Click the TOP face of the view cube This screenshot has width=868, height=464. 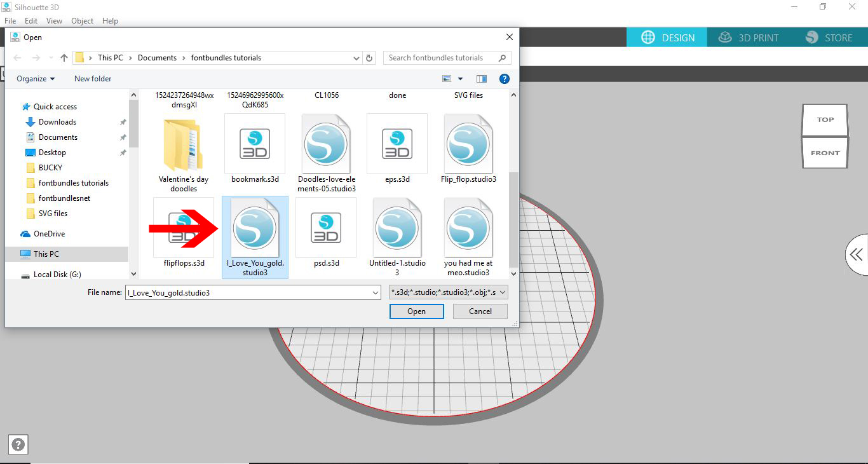coord(825,119)
